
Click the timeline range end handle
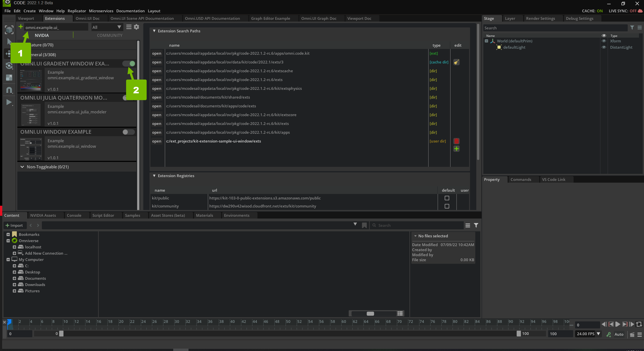pos(518,333)
